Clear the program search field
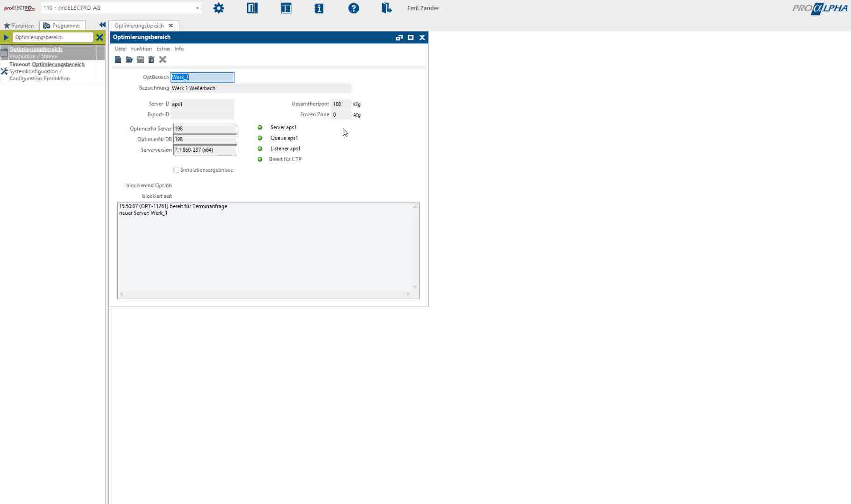Screen dimensions: 851x504 [99, 37]
